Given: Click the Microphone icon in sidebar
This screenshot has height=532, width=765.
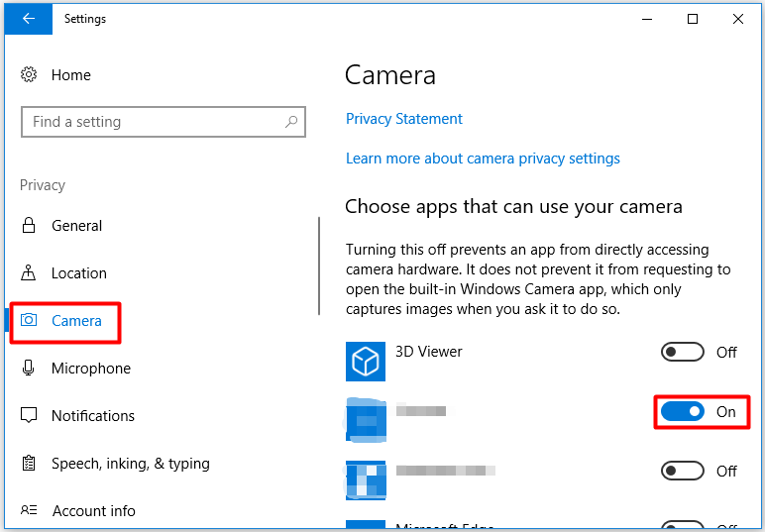Looking at the screenshot, I should [x=29, y=368].
